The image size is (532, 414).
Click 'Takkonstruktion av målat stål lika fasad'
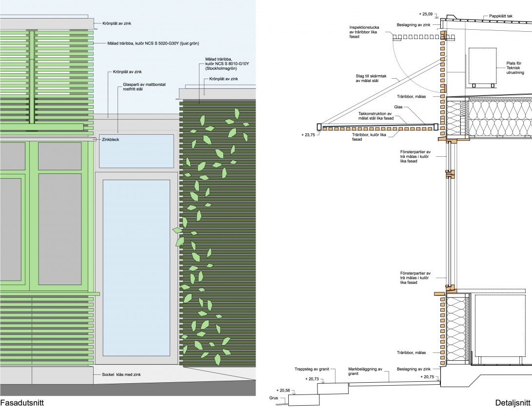tap(375, 116)
